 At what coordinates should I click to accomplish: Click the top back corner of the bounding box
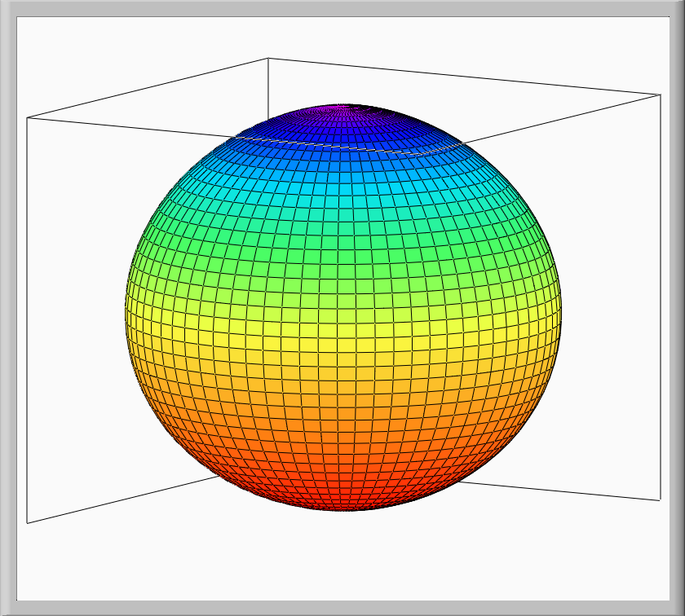[268, 59]
